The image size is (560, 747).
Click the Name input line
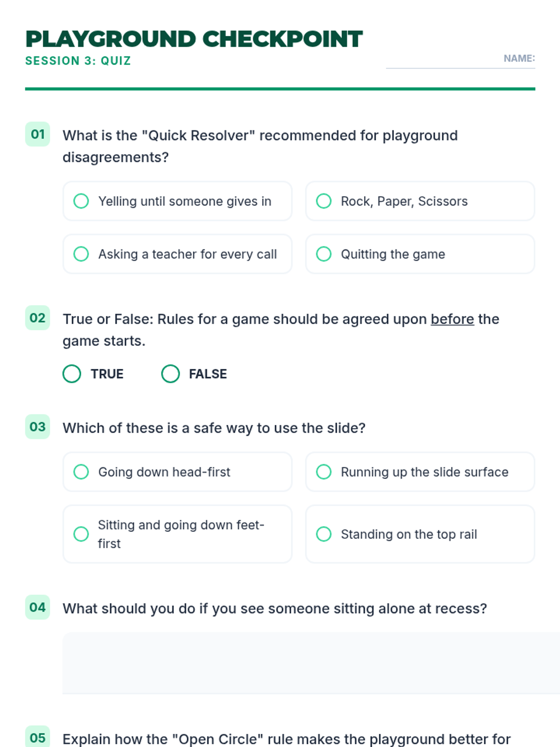click(443, 61)
